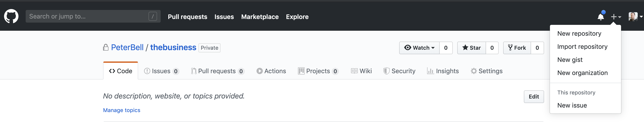Open the notifications bell icon
644x122 pixels.
pos(601,16)
